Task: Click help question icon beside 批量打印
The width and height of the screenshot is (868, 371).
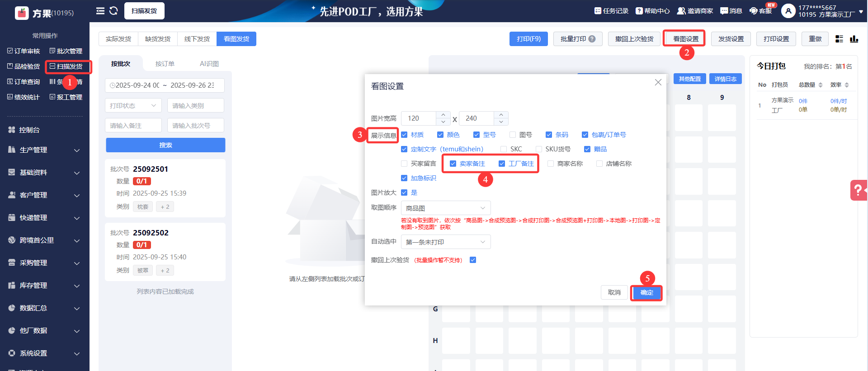Action: coord(592,39)
